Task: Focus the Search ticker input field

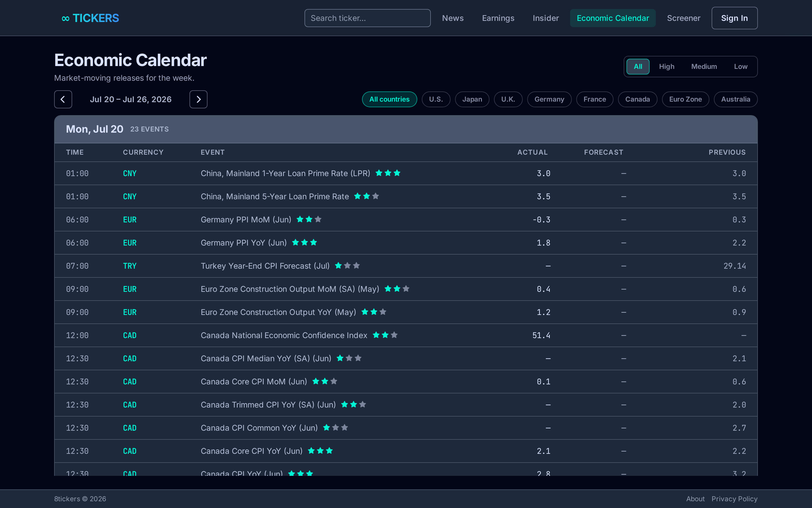Action: tap(367, 18)
